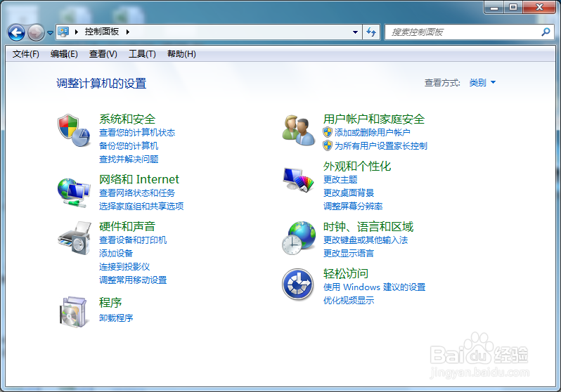Click 使用 Windows 建议的设置 link
The width and height of the screenshot is (561, 392).
point(374,287)
